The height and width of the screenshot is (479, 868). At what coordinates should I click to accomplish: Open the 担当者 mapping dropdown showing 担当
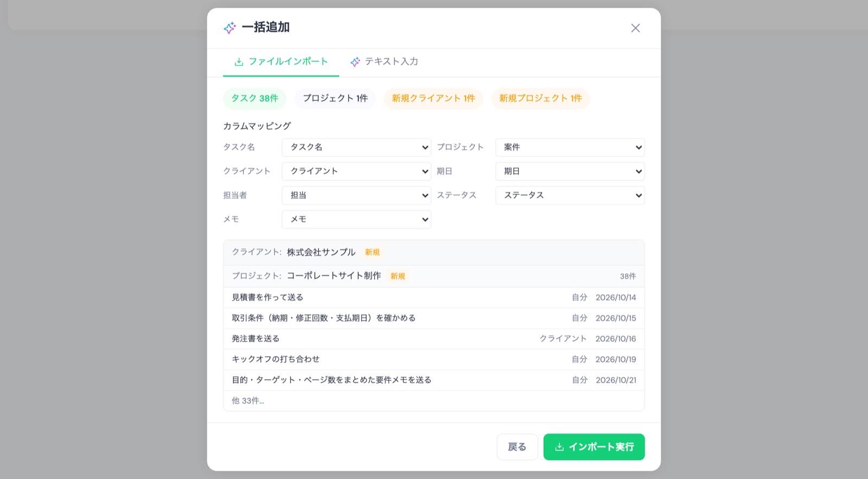pyautogui.click(x=356, y=195)
